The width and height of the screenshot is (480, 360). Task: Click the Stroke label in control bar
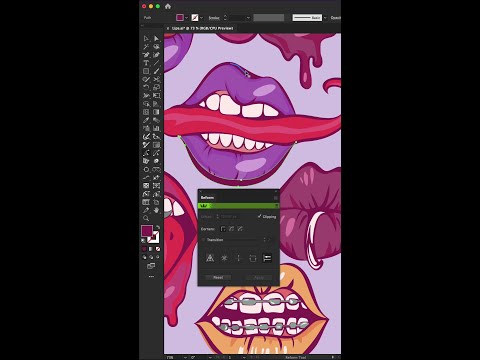coord(214,18)
